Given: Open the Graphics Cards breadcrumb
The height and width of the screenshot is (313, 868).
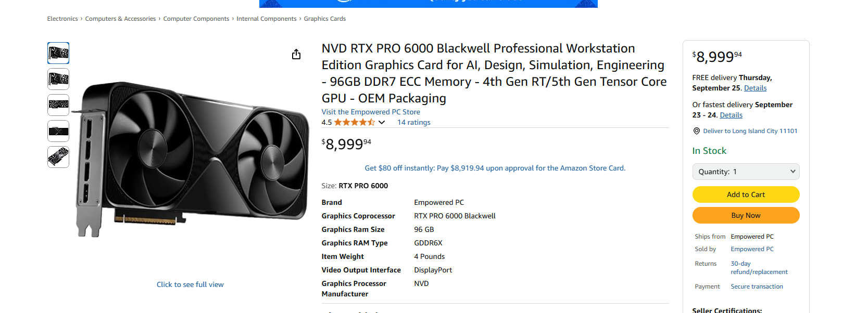Looking at the screenshot, I should [325, 19].
